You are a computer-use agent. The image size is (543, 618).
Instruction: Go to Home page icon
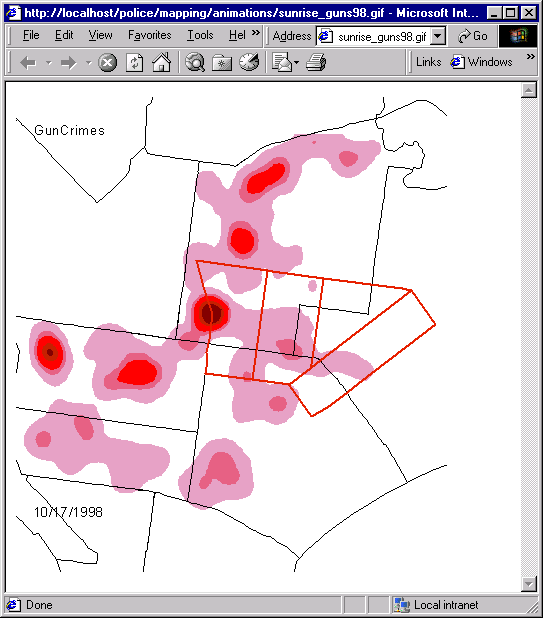click(162, 62)
